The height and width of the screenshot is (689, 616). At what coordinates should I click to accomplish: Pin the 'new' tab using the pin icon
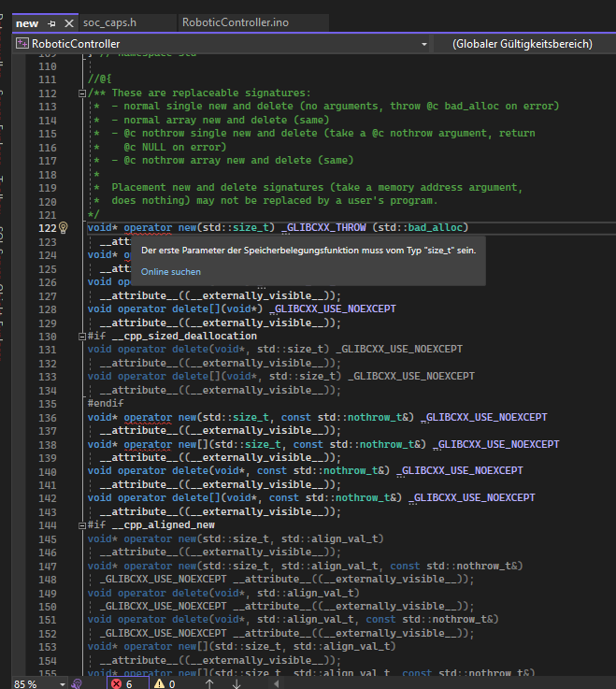pos(51,22)
